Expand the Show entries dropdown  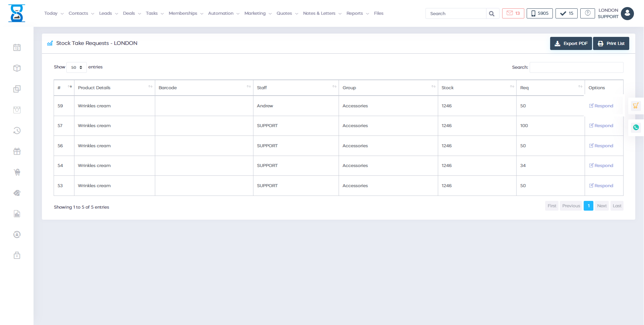[76, 67]
